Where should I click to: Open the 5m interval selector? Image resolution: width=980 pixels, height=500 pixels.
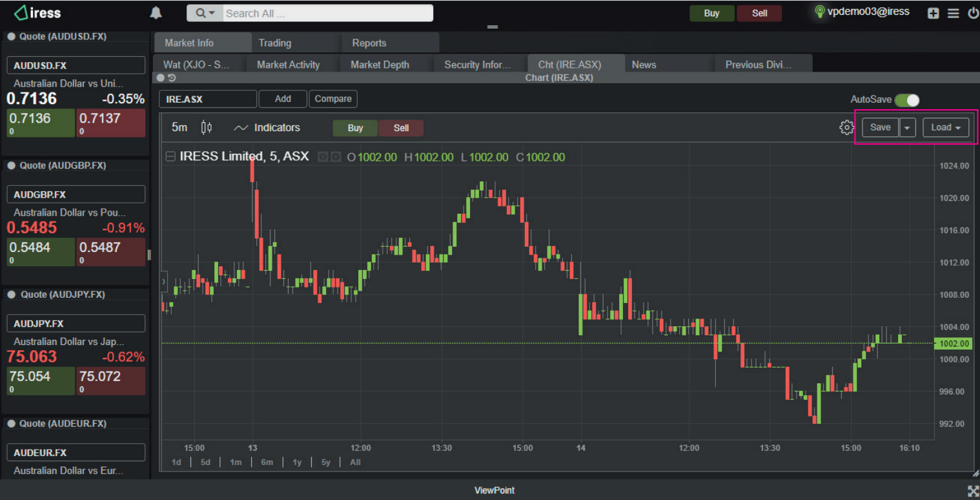click(179, 127)
